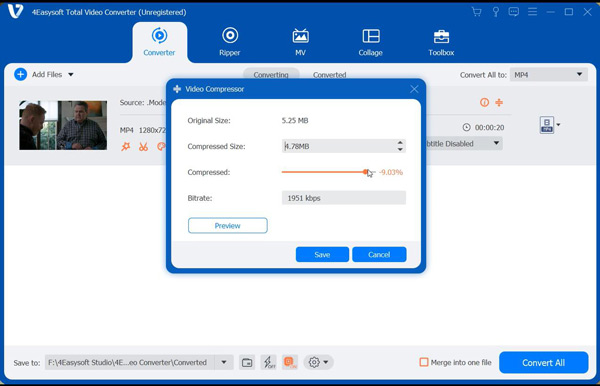600x386 pixels.
Task: Click the video thumbnail preview
Action: click(x=63, y=125)
